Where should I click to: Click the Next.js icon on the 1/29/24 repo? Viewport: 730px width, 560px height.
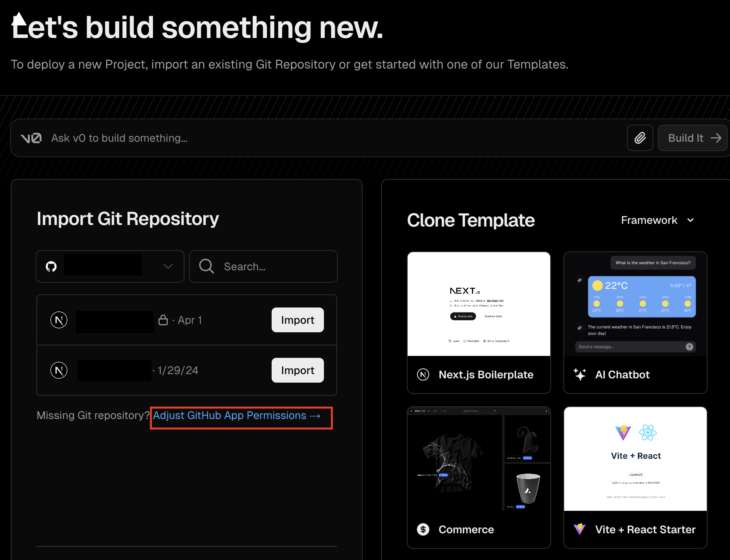point(59,370)
